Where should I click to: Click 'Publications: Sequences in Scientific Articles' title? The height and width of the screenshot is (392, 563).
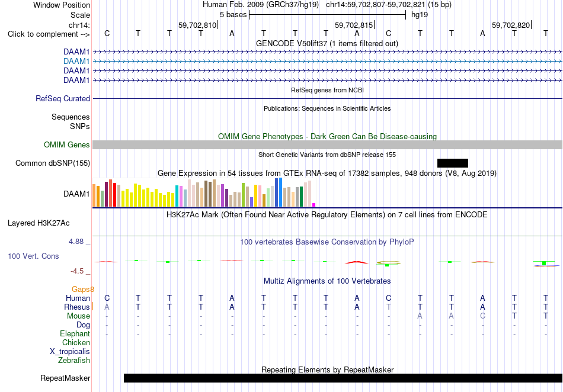coord(327,108)
